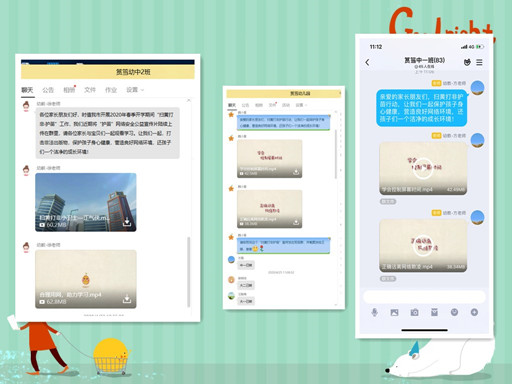Play the 38.34MB video in phone chat
Screen dimensions: 512x384
coord(422,247)
